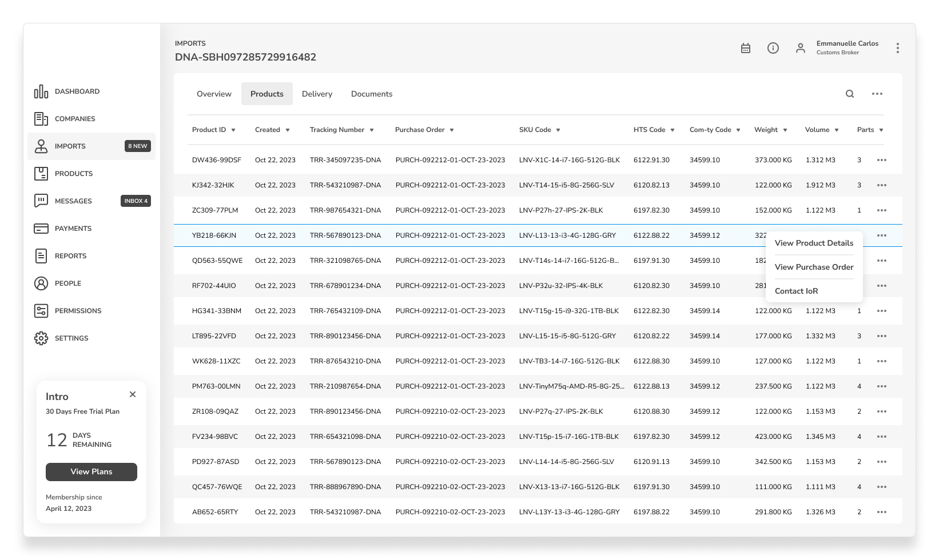Click the search magnifier icon
The height and width of the screenshot is (560, 939).
coord(850,94)
